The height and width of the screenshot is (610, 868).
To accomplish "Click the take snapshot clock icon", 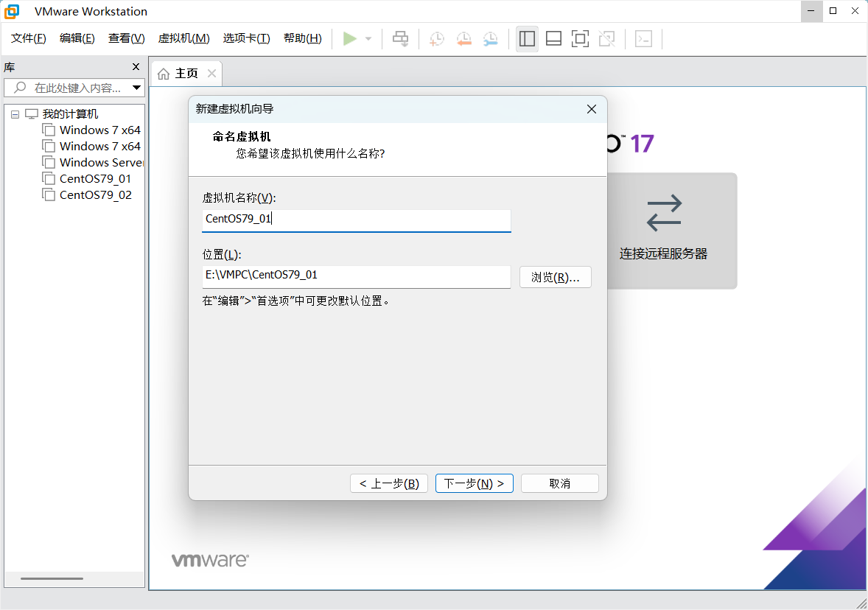I will 437,39.
